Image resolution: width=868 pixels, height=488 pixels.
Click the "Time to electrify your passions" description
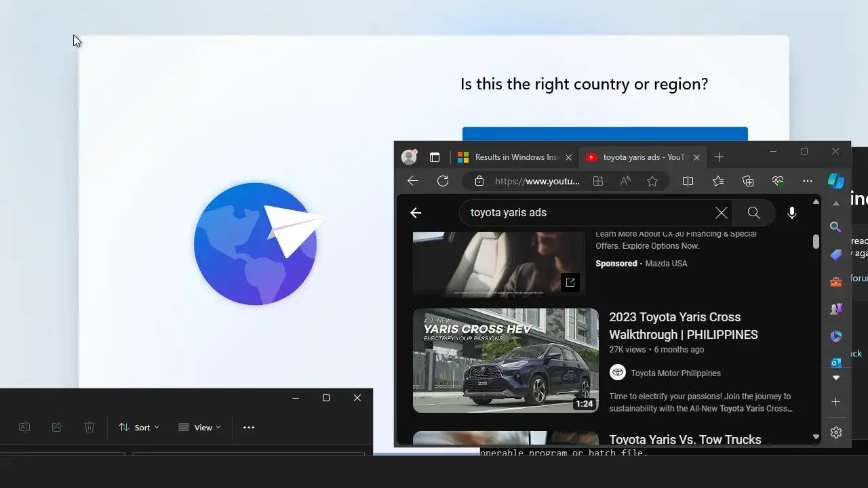point(701,403)
